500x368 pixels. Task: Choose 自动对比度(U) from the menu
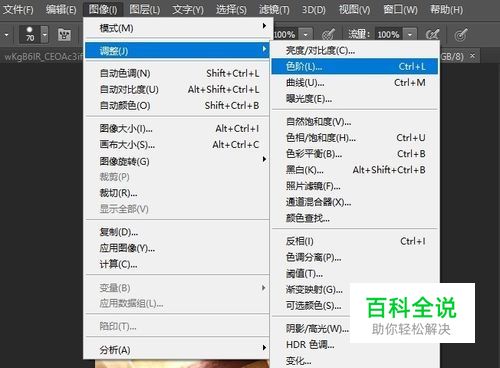177,89
